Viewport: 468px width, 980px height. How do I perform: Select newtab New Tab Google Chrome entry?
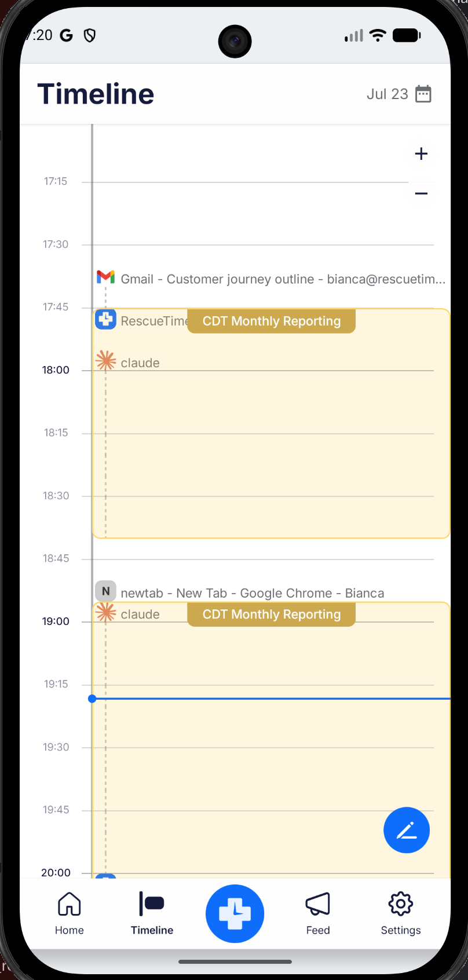tap(253, 593)
